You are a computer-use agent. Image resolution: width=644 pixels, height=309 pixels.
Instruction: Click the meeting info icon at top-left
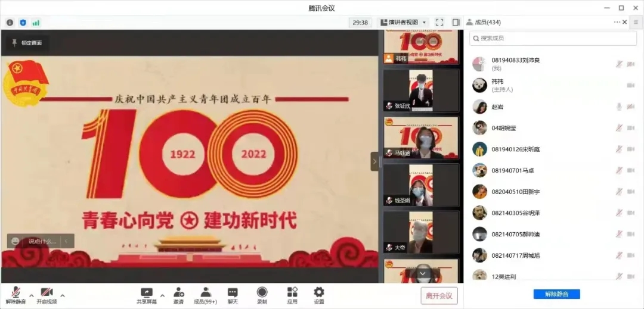tap(10, 23)
